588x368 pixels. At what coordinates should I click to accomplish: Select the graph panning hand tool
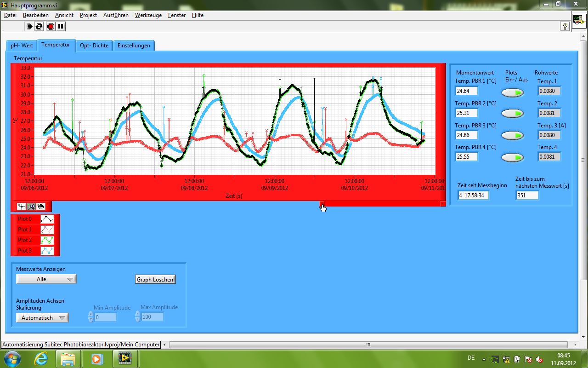[41, 207]
